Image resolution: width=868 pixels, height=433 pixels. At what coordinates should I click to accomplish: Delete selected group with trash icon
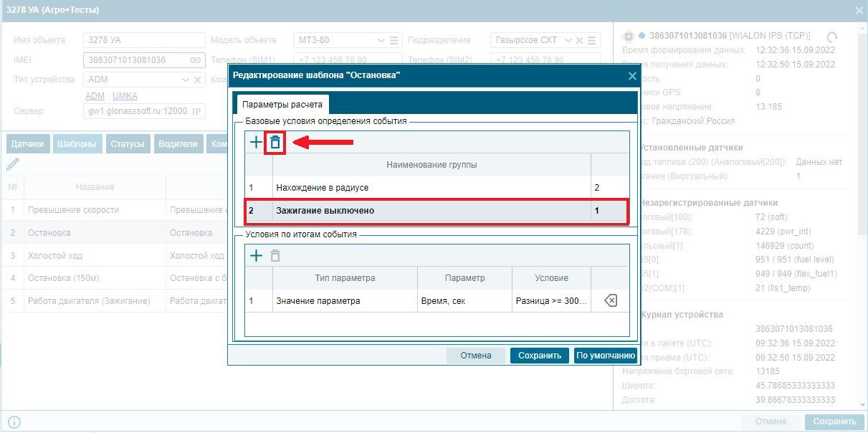275,143
